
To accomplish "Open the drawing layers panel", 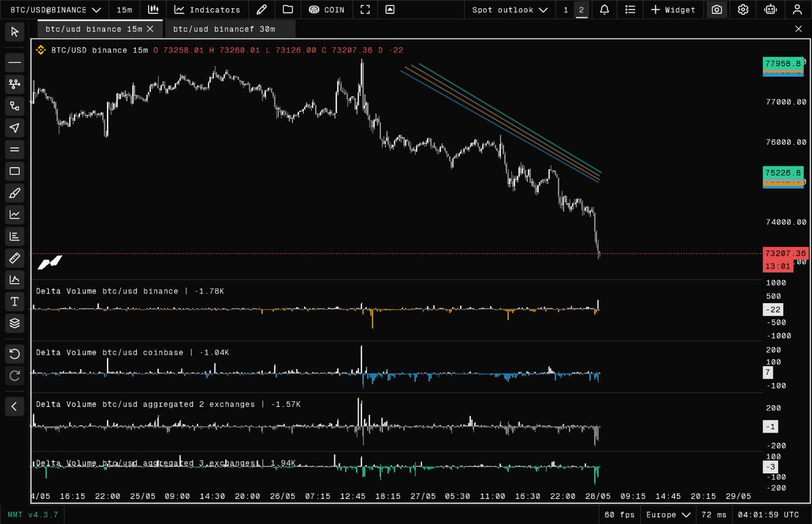I will coord(14,323).
